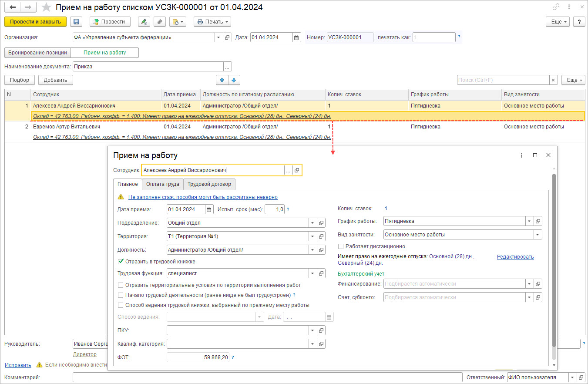Image resolution: width=588 pixels, height=384 pixels.
Task: Copy link to document chain icon
Action: 556,7
